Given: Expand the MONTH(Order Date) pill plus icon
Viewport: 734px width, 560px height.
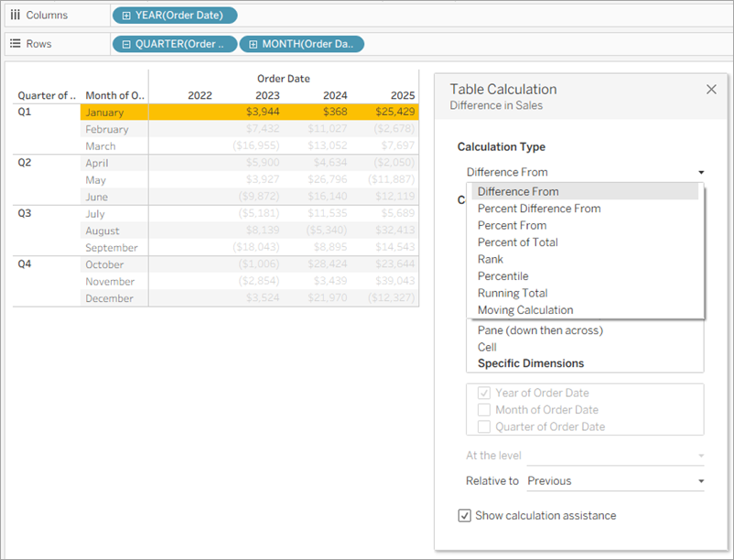Looking at the screenshot, I should click(x=254, y=44).
